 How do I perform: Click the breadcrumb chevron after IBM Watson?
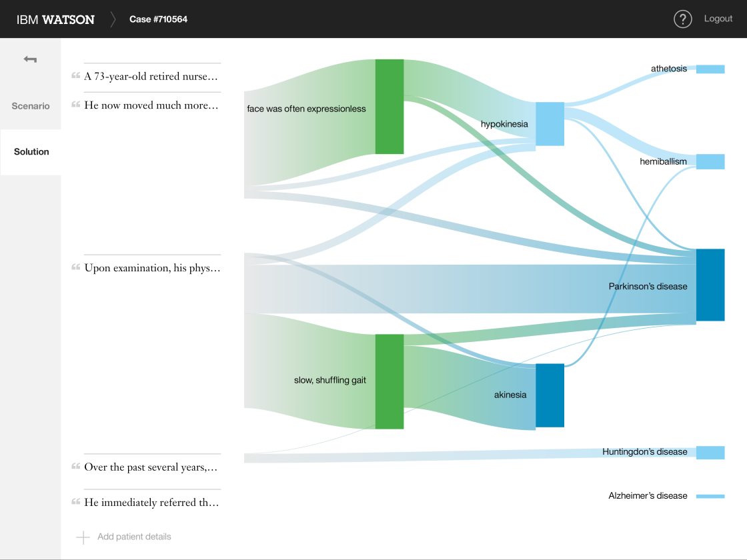pos(113,19)
